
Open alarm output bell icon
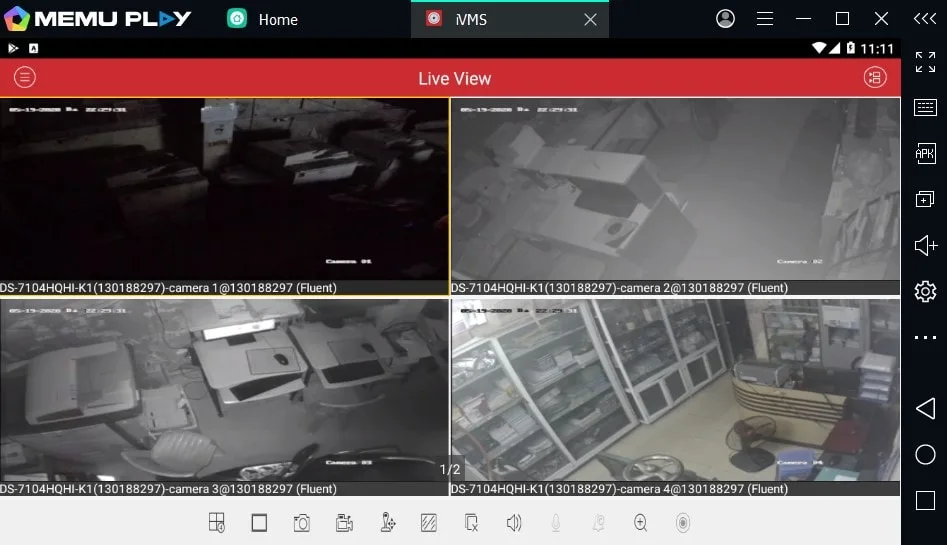[x=598, y=523]
